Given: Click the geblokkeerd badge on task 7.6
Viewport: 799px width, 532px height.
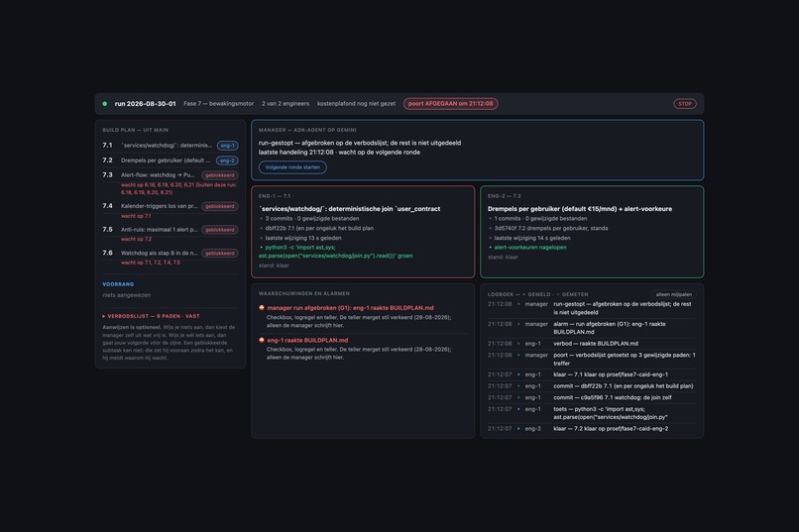Looking at the screenshot, I should click(220, 253).
